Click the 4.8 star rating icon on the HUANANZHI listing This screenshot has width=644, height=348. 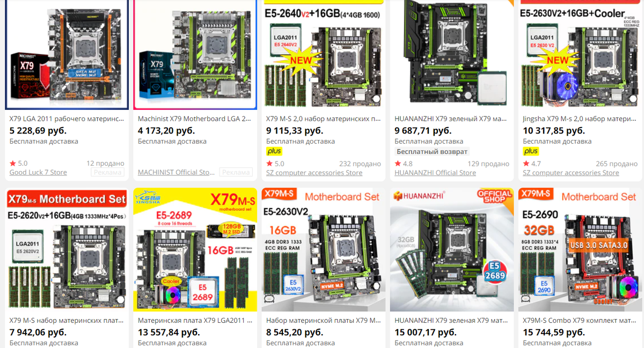[398, 164]
